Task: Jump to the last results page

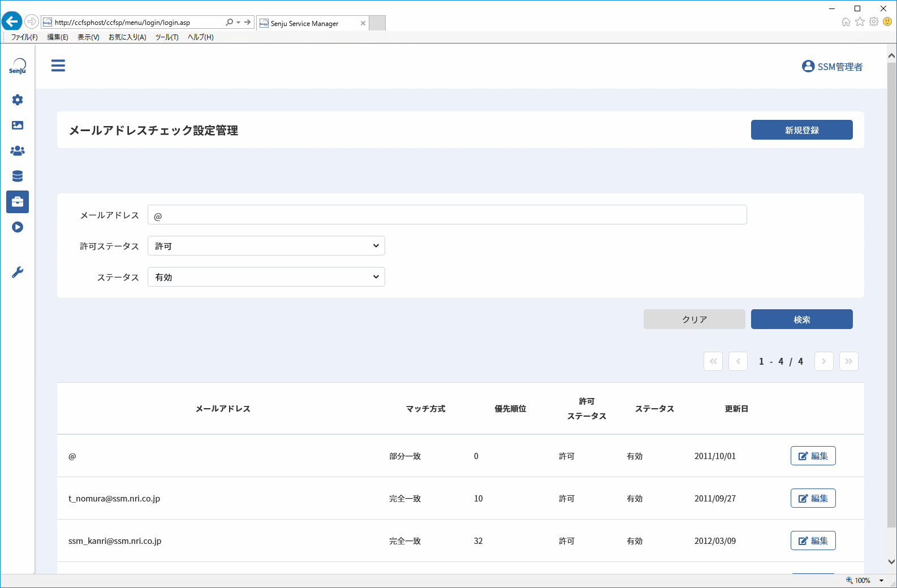Action: point(849,361)
